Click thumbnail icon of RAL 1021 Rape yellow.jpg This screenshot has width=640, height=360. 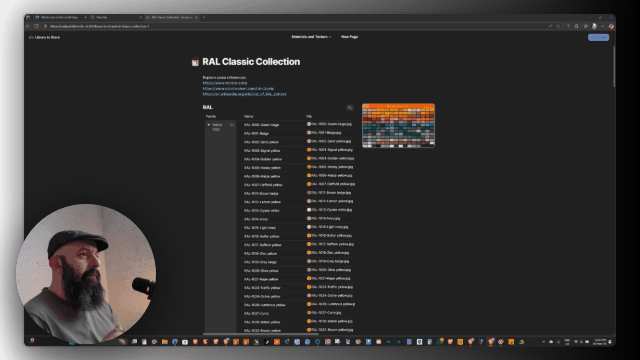click(x=309, y=278)
